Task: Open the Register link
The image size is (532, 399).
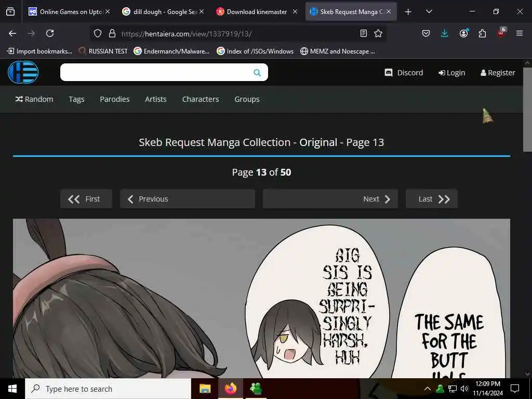Action: (x=498, y=73)
